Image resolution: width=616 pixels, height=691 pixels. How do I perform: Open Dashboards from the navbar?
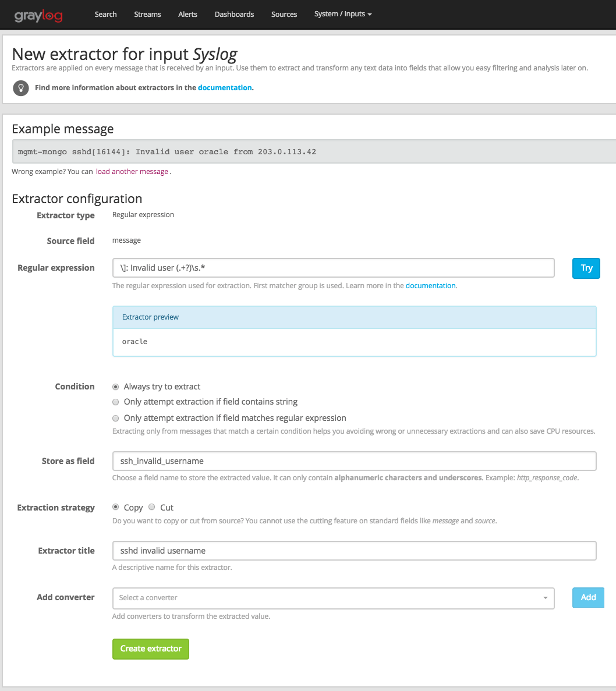(234, 14)
